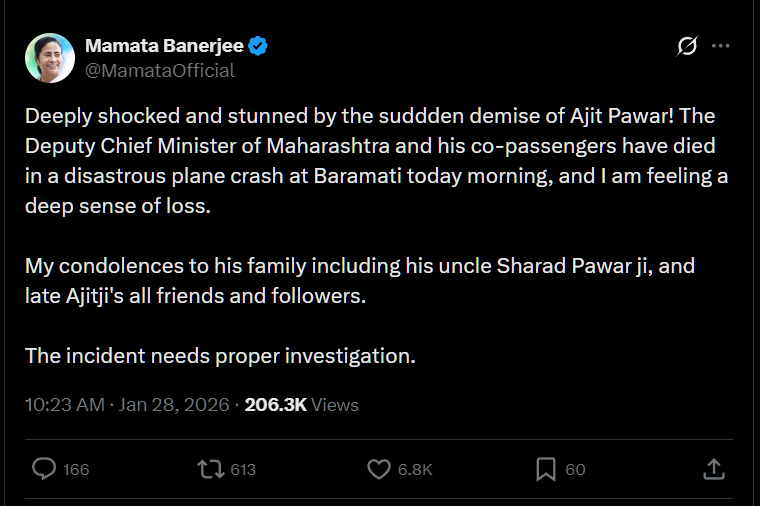Viewport: 760px width, 506px height.
Task: Like the post with the heart icon
Action: 378,469
